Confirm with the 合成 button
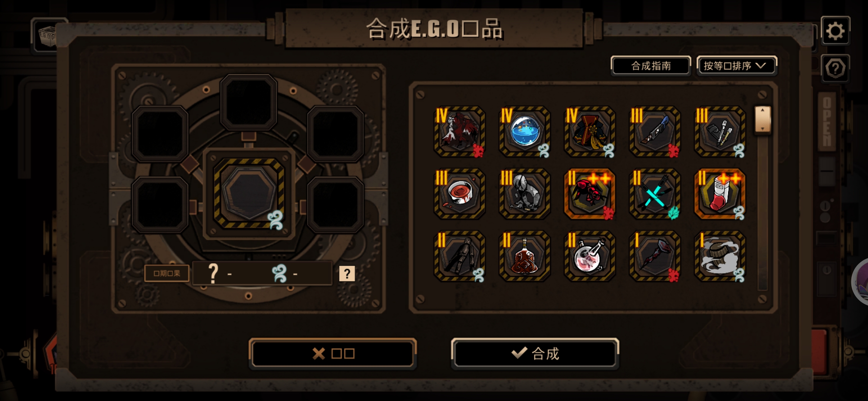 [x=535, y=353]
